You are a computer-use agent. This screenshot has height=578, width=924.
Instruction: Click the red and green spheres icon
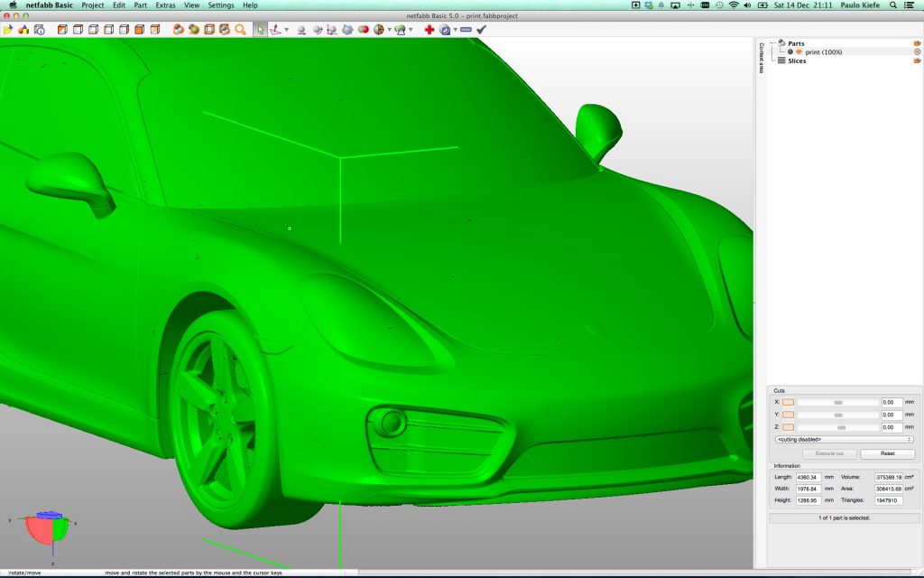coord(363,30)
